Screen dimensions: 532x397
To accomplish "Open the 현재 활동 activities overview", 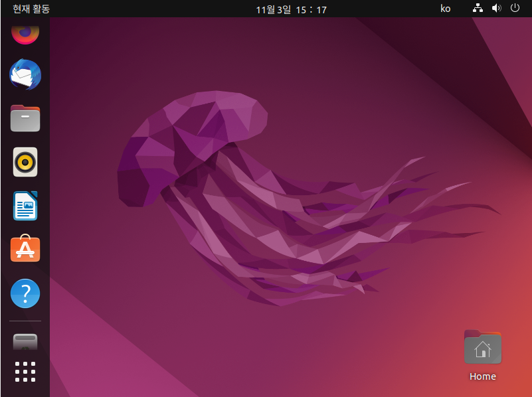I will [31, 9].
